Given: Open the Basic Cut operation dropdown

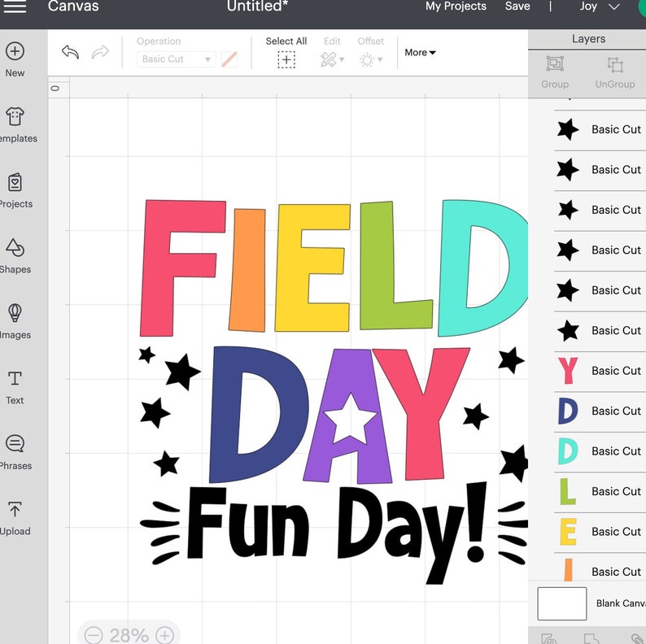Looking at the screenshot, I should (x=176, y=59).
